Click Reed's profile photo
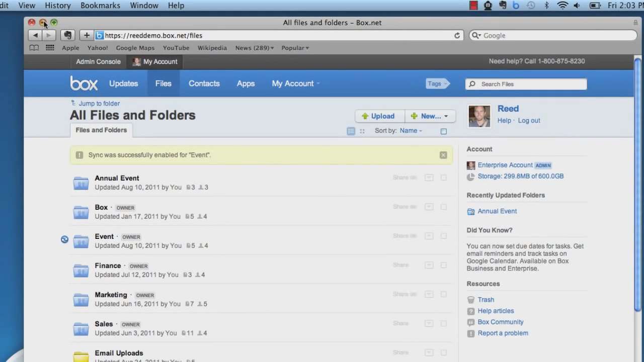The width and height of the screenshot is (644, 362). (x=479, y=116)
